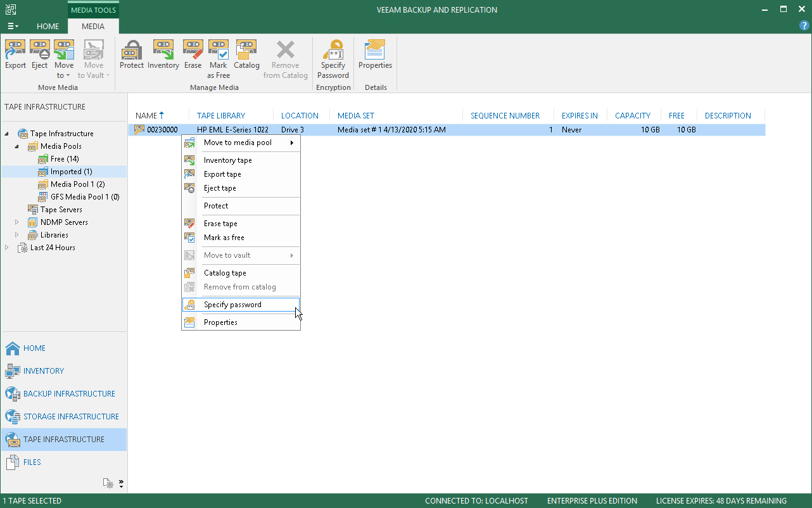The image size is (812, 508).
Task: Select the Free (14) media pool
Action: (x=65, y=159)
